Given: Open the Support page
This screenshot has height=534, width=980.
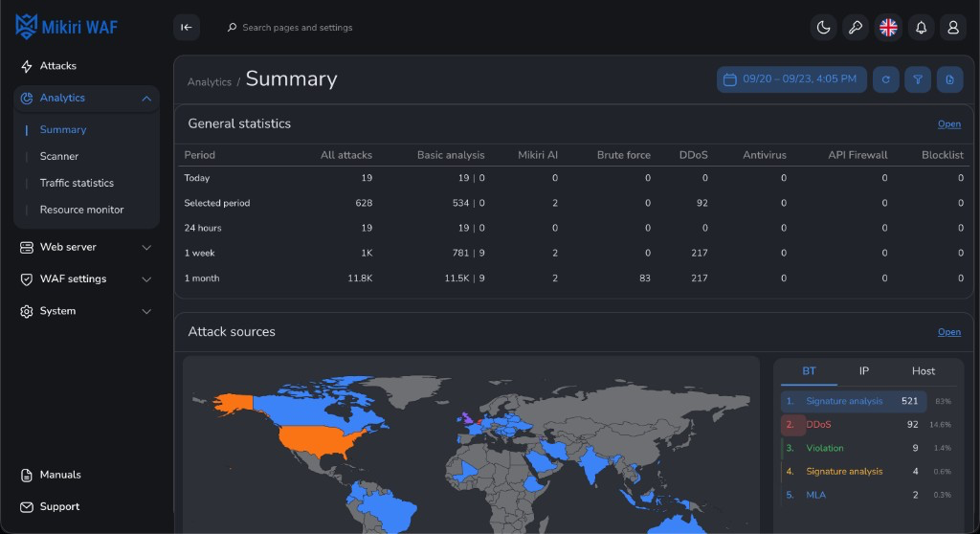Looking at the screenshot, I should 59,506.
